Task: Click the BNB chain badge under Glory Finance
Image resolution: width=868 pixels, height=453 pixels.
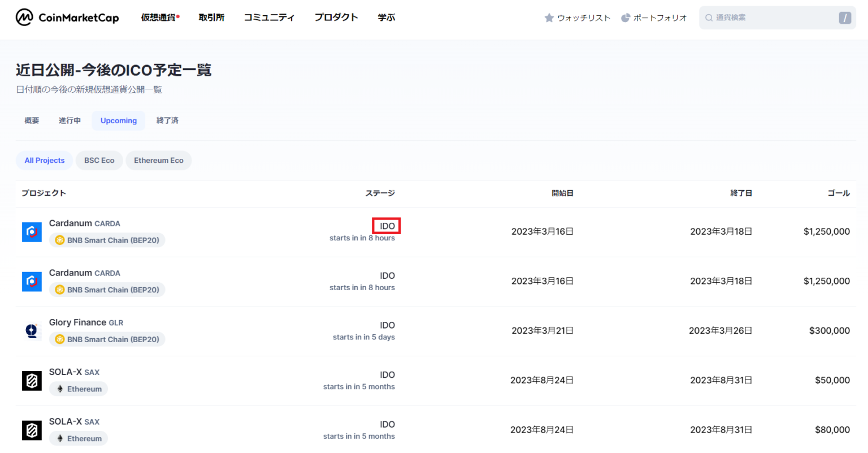Action: click(107, 339)
